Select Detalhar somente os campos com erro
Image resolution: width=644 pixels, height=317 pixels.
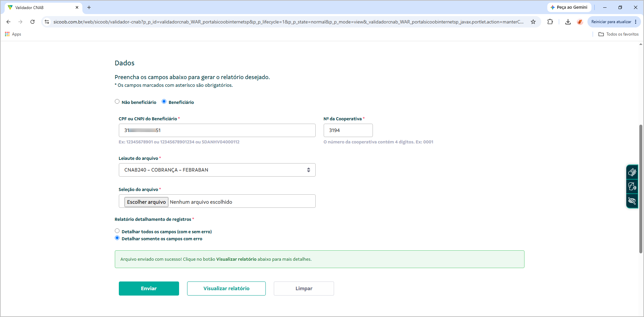(x=117, y=238)
